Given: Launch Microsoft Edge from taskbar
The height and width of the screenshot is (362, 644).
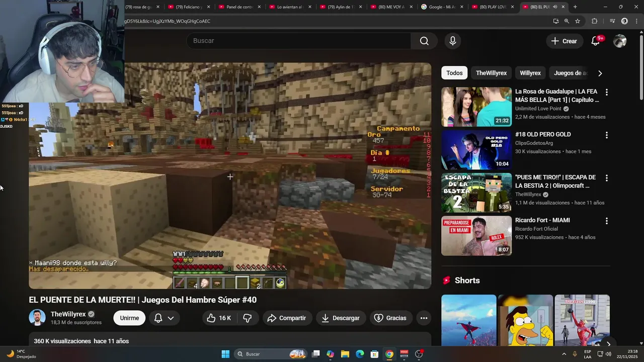Looking at the screenshot, I should (x=360, y=354).
